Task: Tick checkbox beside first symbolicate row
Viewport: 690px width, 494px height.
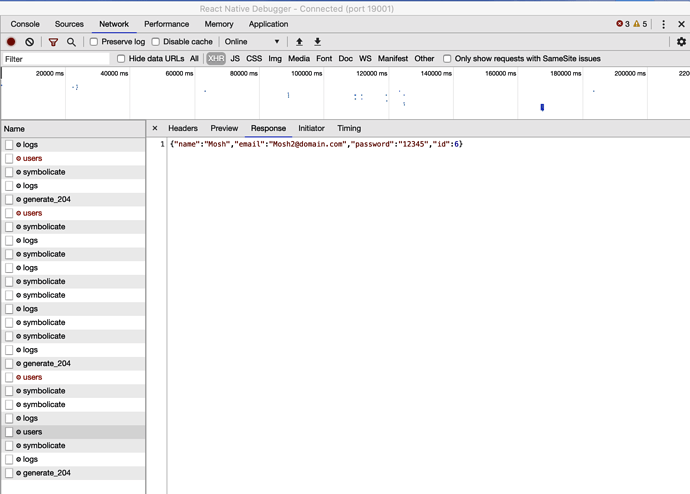Action: tap(9, 172)
